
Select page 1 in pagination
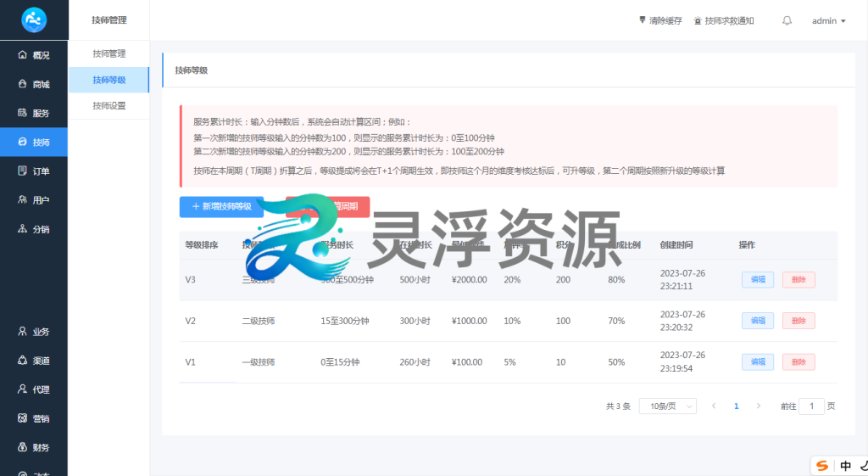737,406
